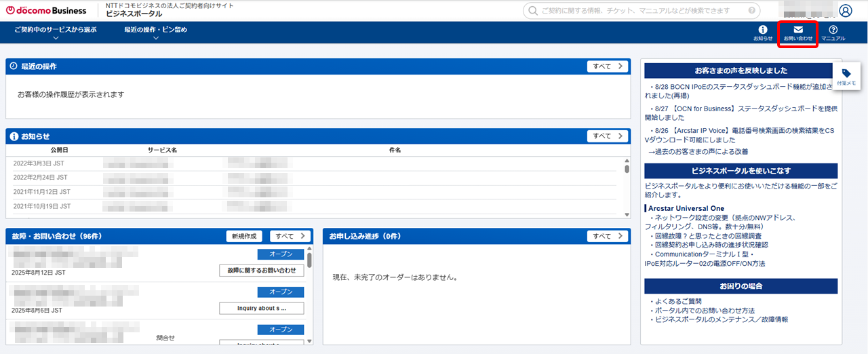Viewport: 868px width, 354px height.
Task: Open the 8/26 Arcstar IP Voice announcement
Action: point(739,134)
